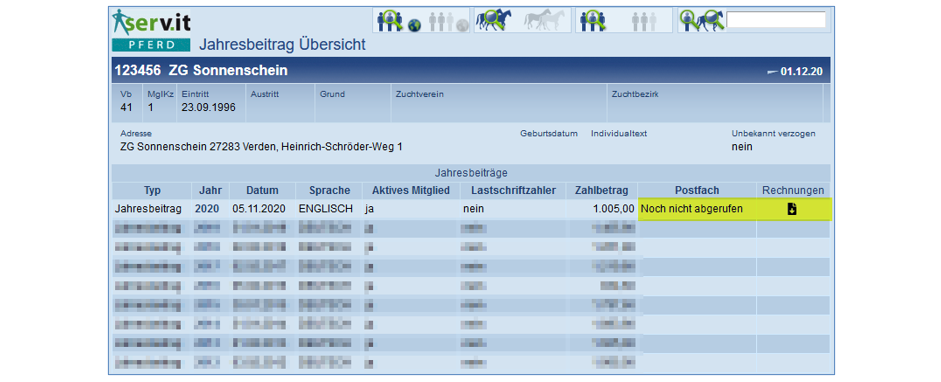Open the people search with globe icon
The height and width of the screenshot is (382, 941).
pos(399,20)
